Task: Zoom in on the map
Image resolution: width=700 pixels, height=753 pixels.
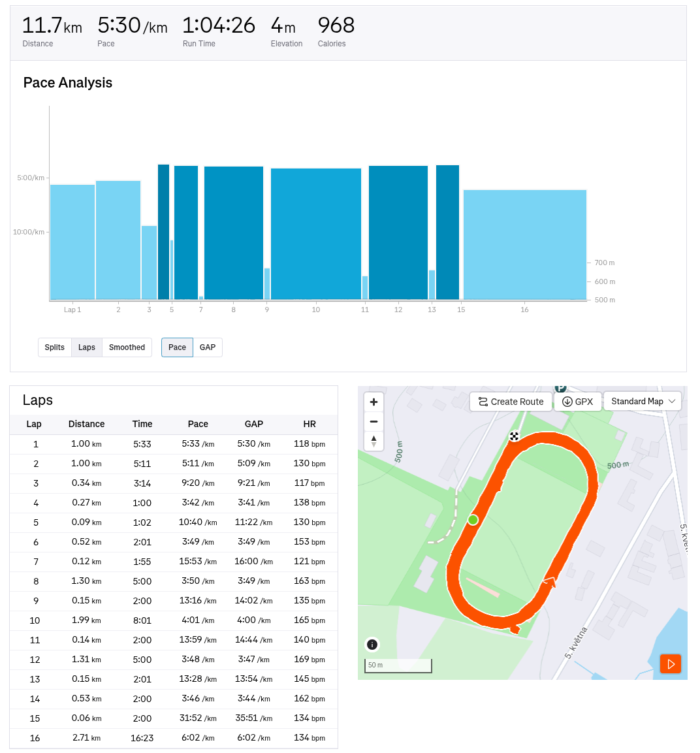Action: pos(374,402)
